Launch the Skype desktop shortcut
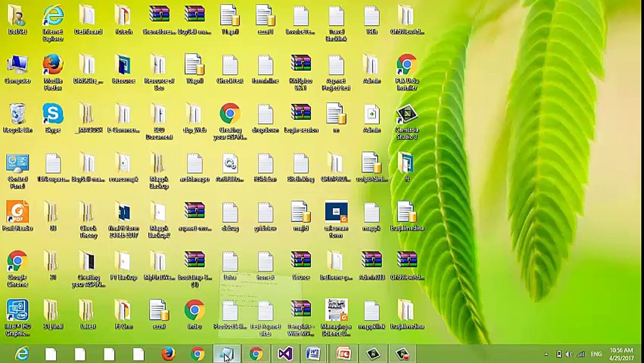 (53, 115)
